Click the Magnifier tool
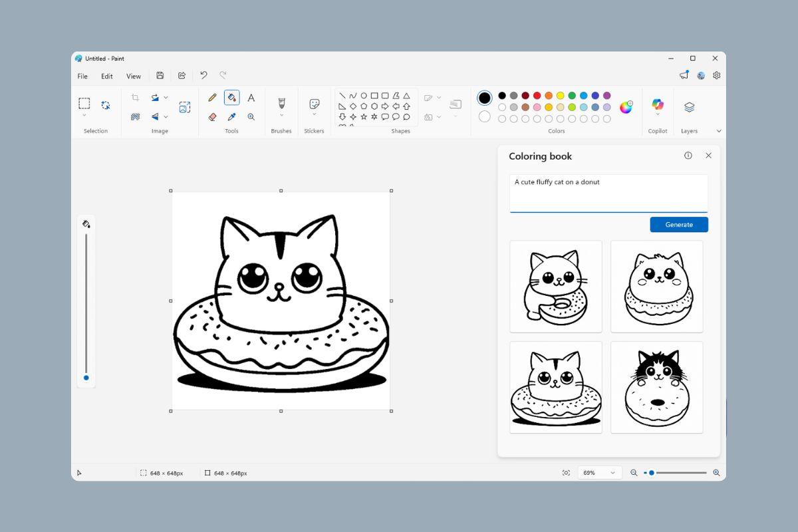798x532 pixels. pyautogui.click(x=251, y=116)
